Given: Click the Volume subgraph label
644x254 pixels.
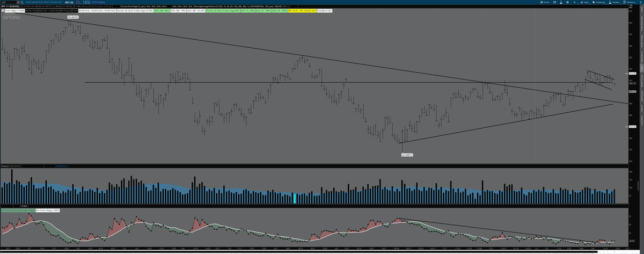Looking at the screenshot, I should (x=5, y=167).
